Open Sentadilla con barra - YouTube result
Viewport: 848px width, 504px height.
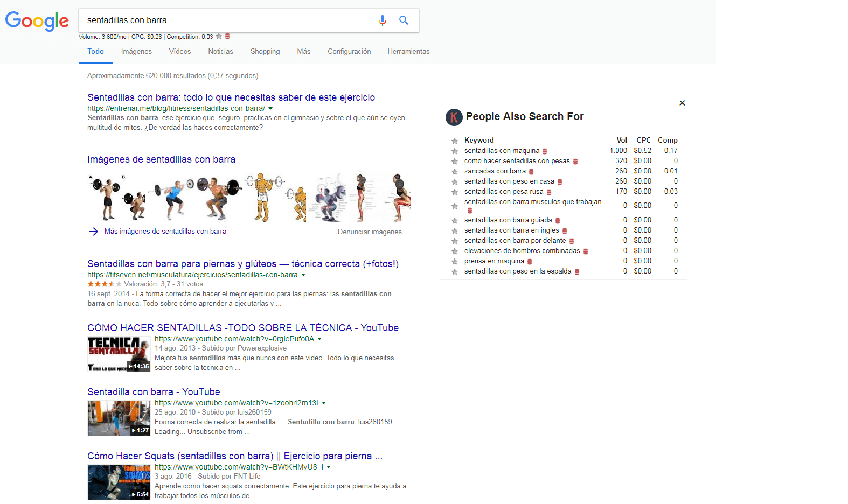(154, 392)
